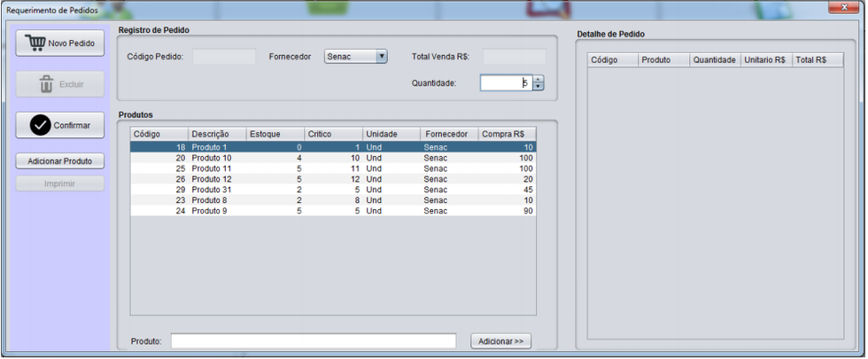
Task: Decrease Quantidade with the down arrow
Action: click(539, 87)
